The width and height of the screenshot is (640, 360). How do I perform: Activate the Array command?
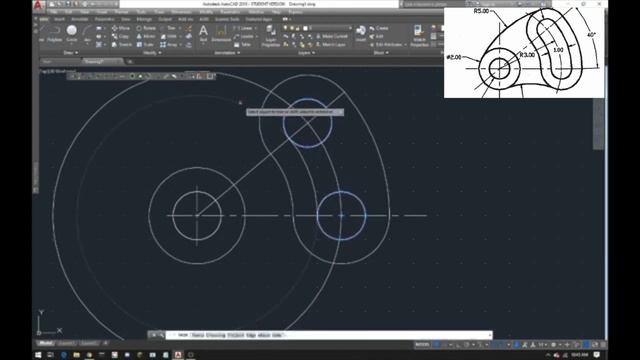point(169,44)
